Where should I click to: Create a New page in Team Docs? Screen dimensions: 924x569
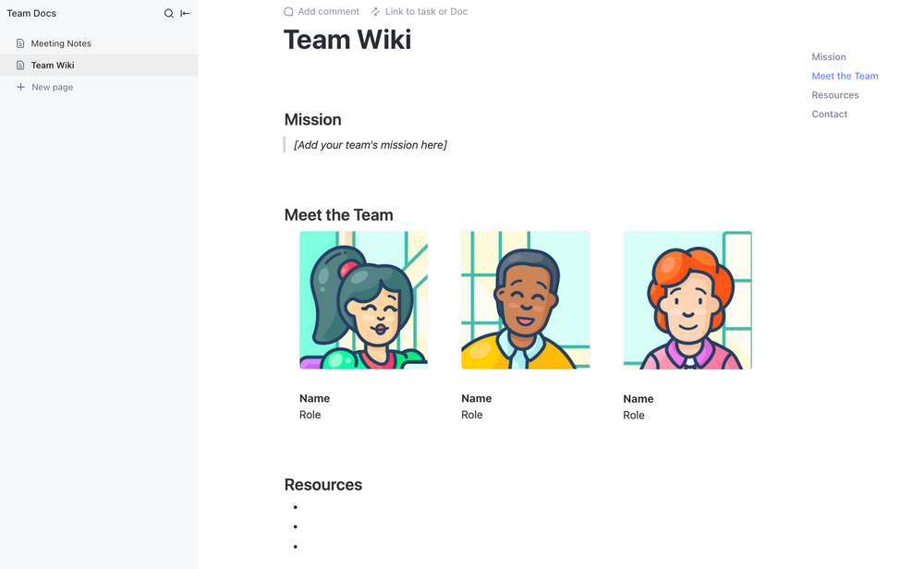[52, 86]
